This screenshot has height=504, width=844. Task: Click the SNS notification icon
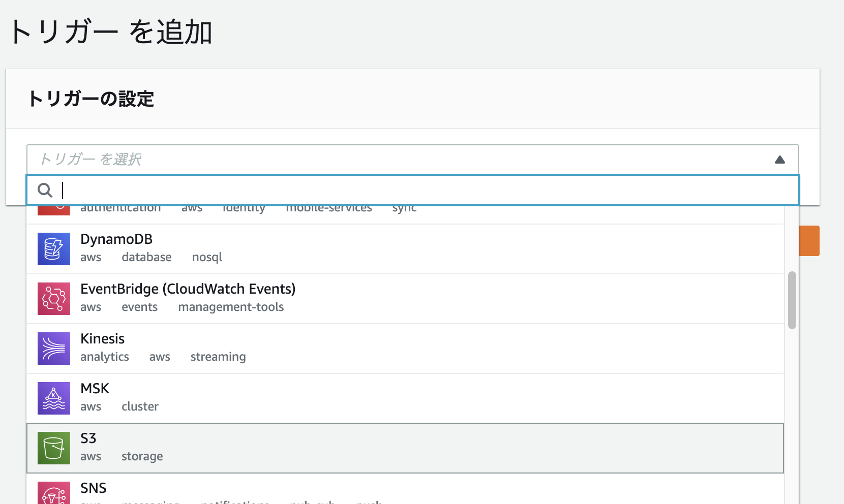(x=53, y=494)
